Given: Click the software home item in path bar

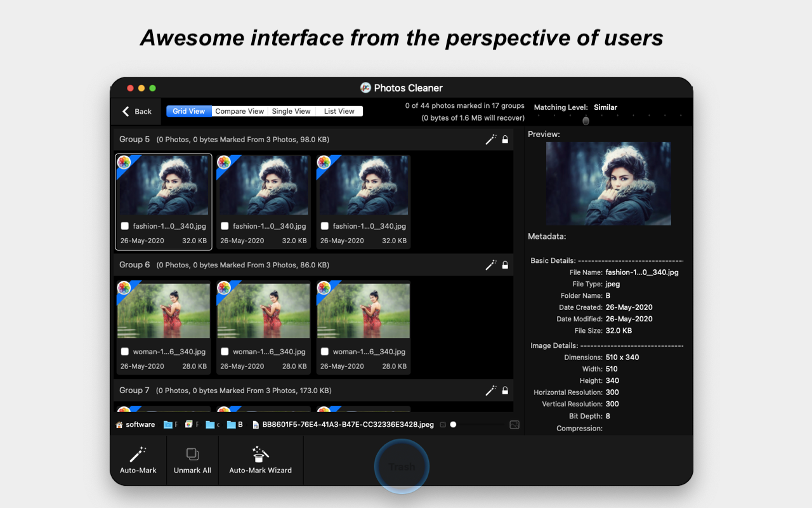Looking at the screenshot, I should pyautogui.click(x=135, y=425).
